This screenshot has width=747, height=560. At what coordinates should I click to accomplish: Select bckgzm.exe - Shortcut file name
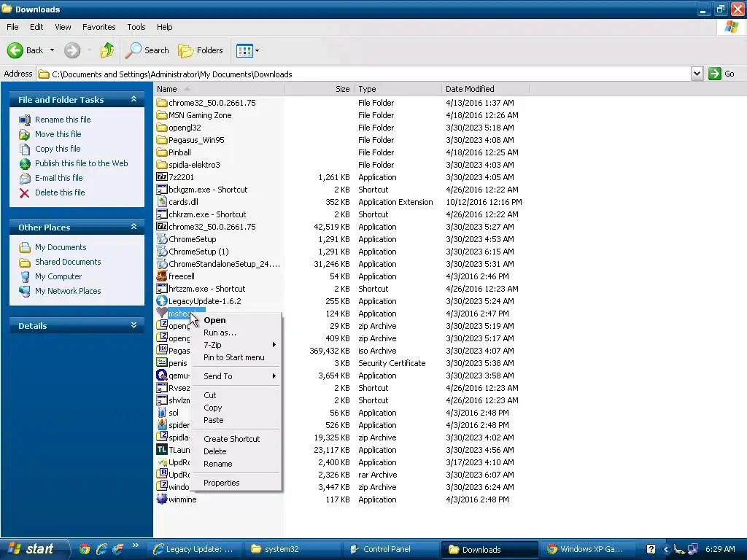(x=208, y=190)
